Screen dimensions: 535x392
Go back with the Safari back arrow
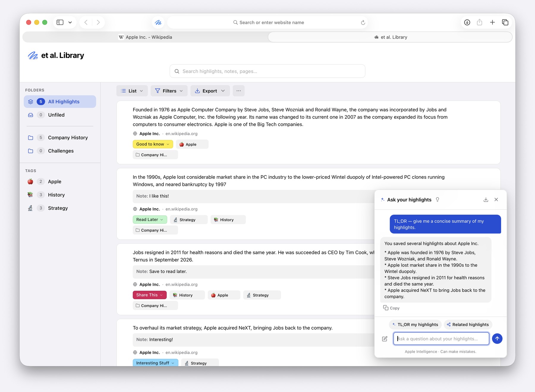point(86,22)
